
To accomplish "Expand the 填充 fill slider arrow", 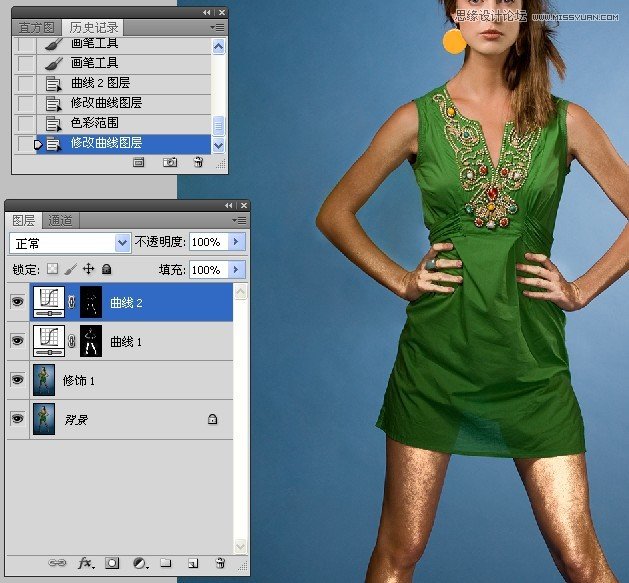I will click(x=236, y=269).
